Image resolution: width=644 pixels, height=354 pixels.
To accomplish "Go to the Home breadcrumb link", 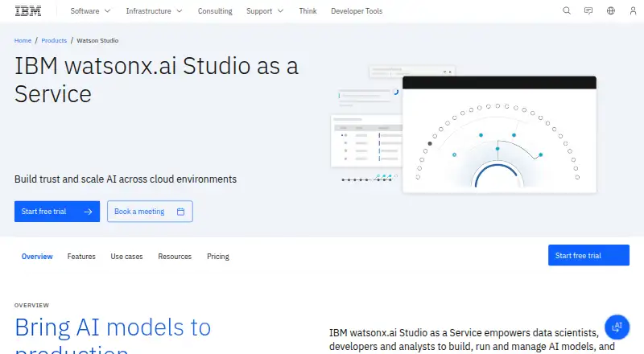I will click(23, 40).
